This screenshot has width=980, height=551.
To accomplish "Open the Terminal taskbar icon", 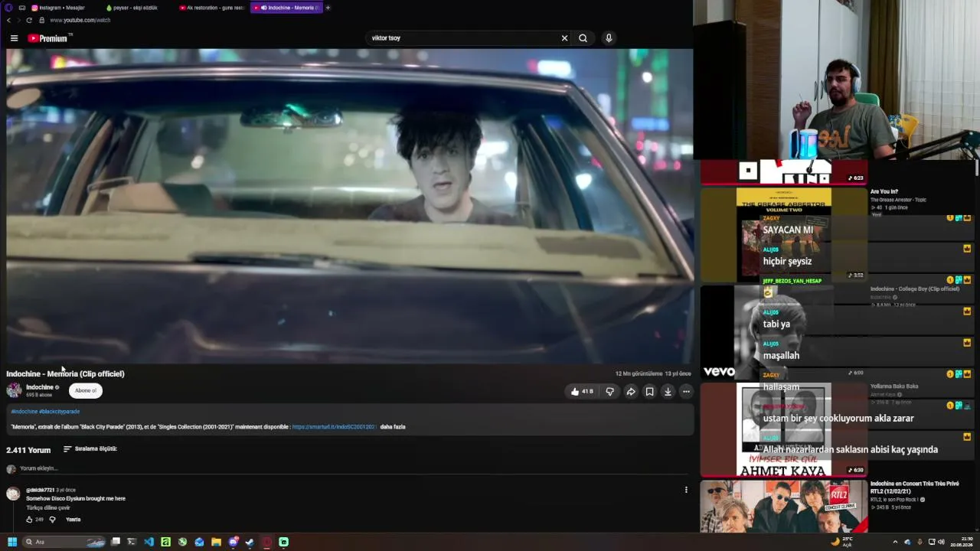I will coord(132,542).
